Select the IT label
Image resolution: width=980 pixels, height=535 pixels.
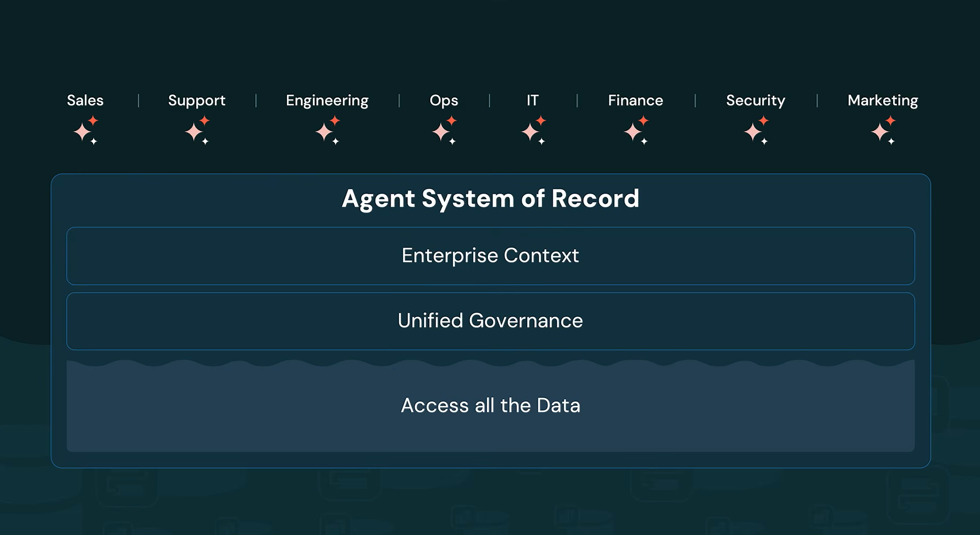tap(532, 100)
